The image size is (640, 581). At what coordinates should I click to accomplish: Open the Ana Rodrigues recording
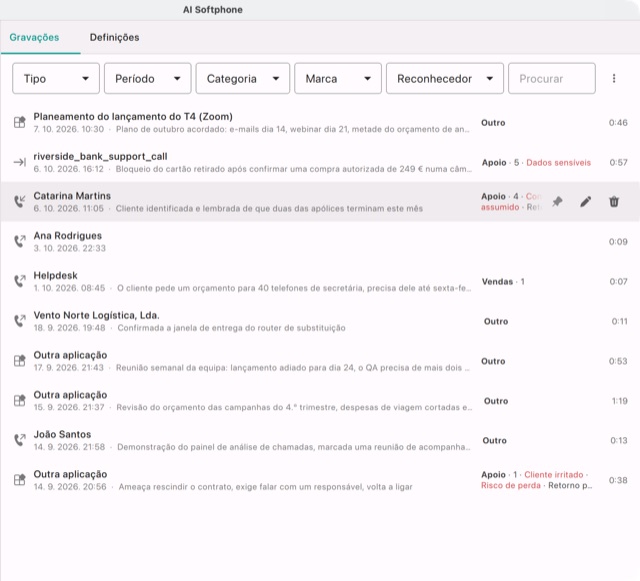point(320,242)
